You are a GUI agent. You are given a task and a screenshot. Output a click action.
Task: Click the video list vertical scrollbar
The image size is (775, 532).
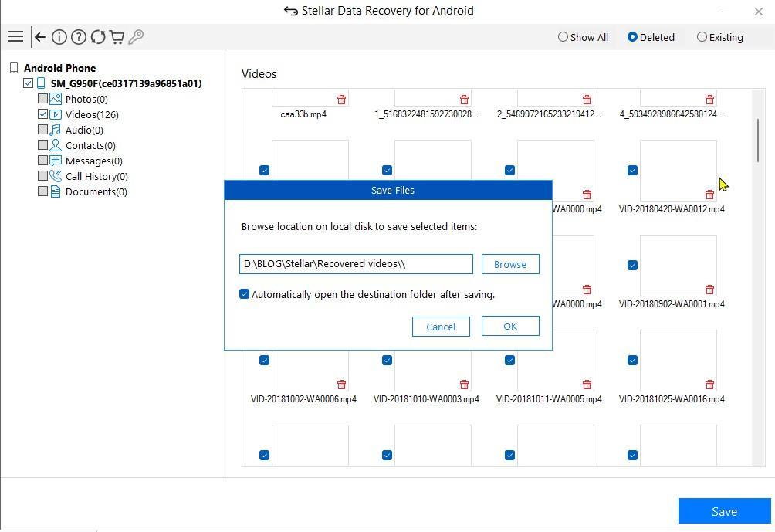pyautogui.click(x=758, y=140)
